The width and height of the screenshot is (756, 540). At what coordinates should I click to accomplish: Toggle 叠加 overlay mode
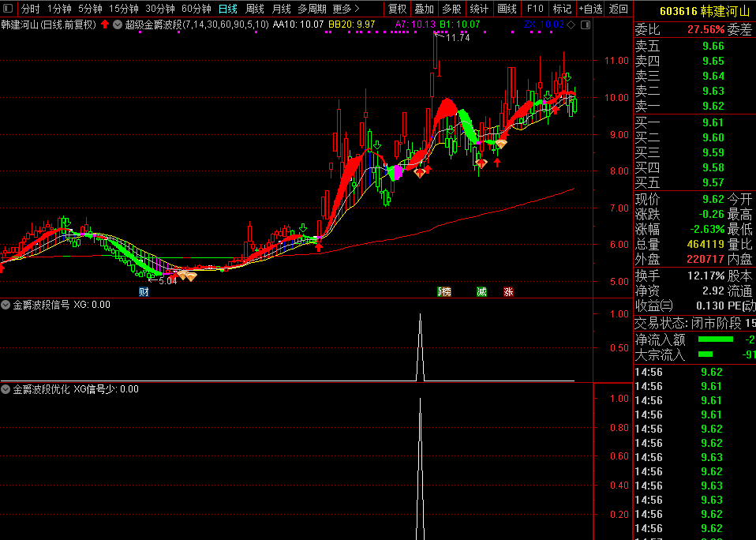click(424, 9)
